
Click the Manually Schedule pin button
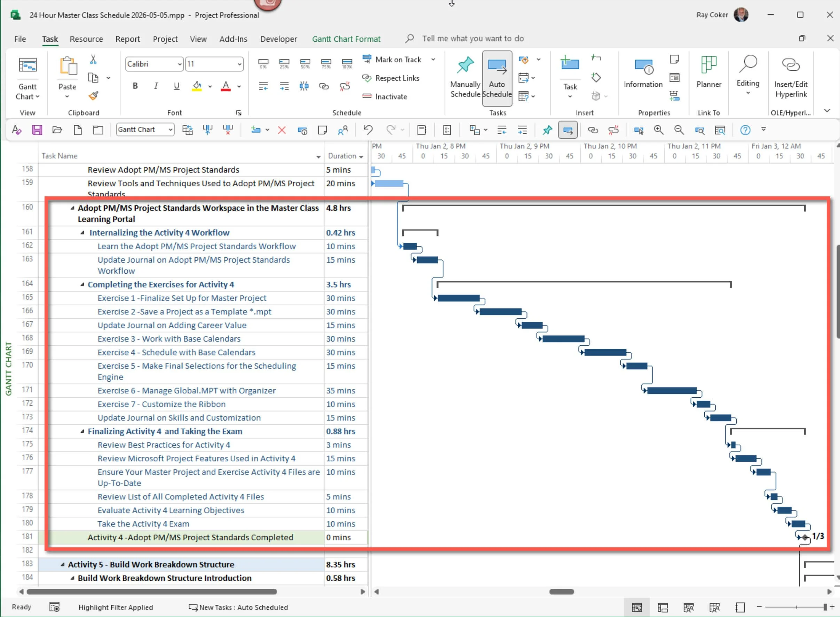coord(465,78)
